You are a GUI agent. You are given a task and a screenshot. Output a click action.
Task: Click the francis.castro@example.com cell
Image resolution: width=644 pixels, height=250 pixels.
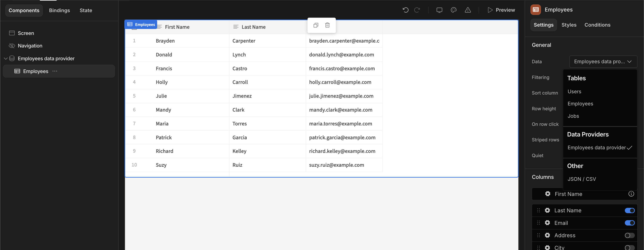click(344, 69)
